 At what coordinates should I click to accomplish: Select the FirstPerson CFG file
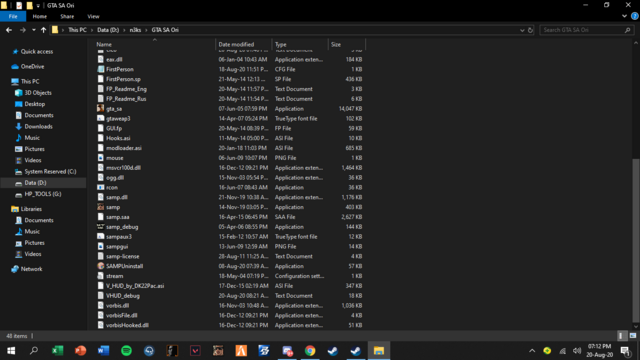point(120,69)
